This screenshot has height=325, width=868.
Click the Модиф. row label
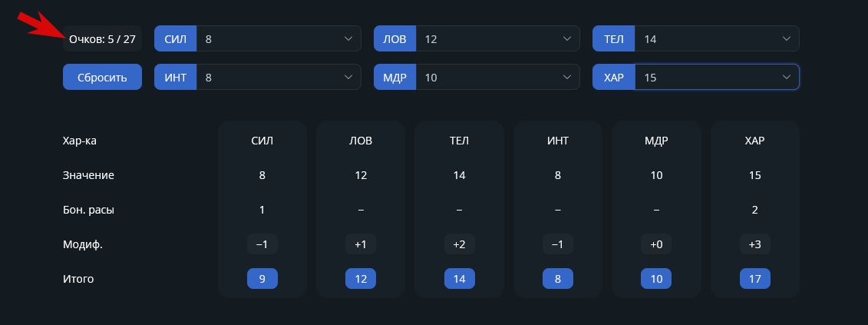click(82, 244)
